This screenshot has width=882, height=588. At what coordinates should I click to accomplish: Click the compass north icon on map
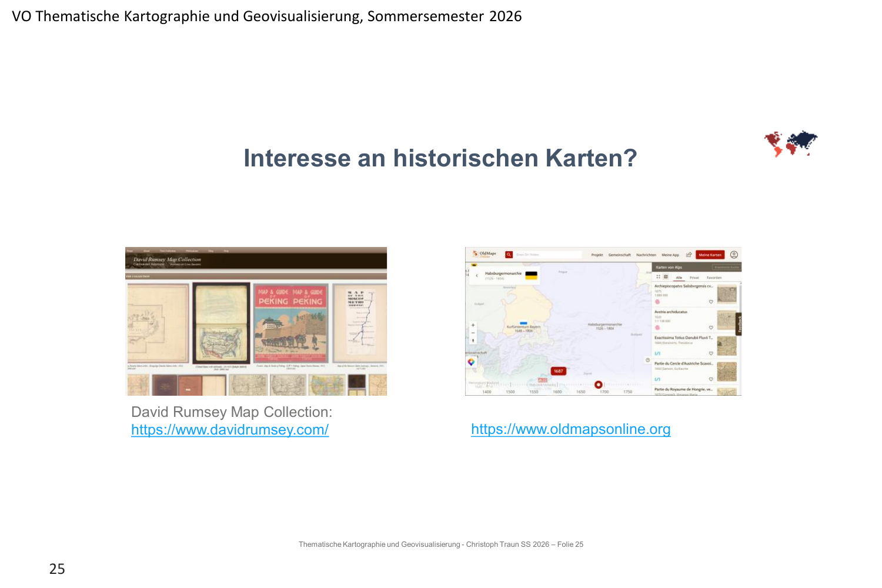[473, 340]
